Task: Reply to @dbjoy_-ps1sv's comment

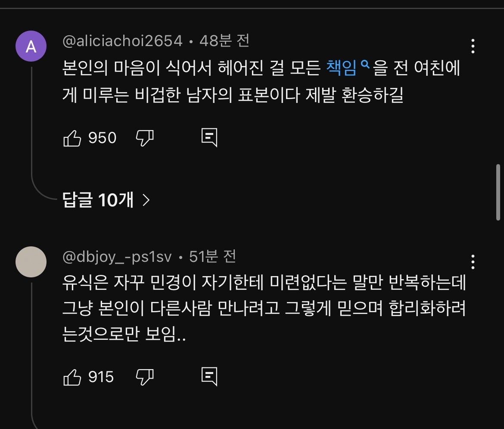Action: [x=210, y=377]
